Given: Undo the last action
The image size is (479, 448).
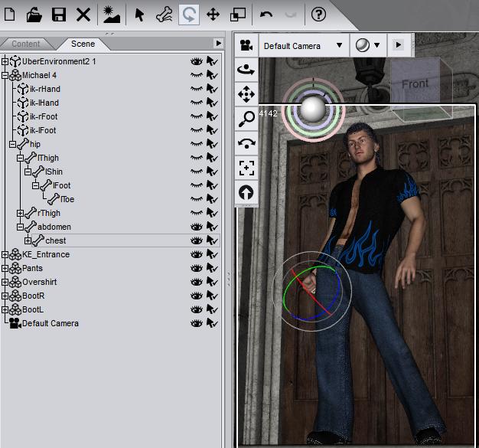Looking at the screenshot, I should click(x=266, y=14).
